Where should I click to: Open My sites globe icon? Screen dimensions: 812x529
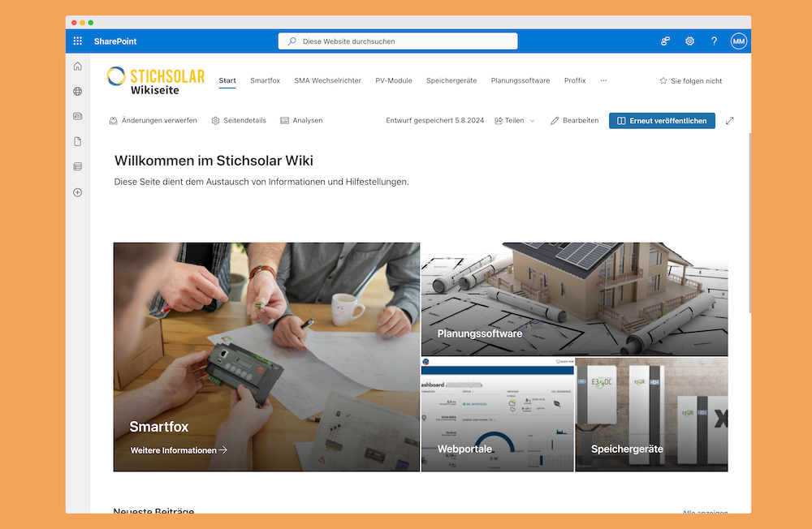78,92
